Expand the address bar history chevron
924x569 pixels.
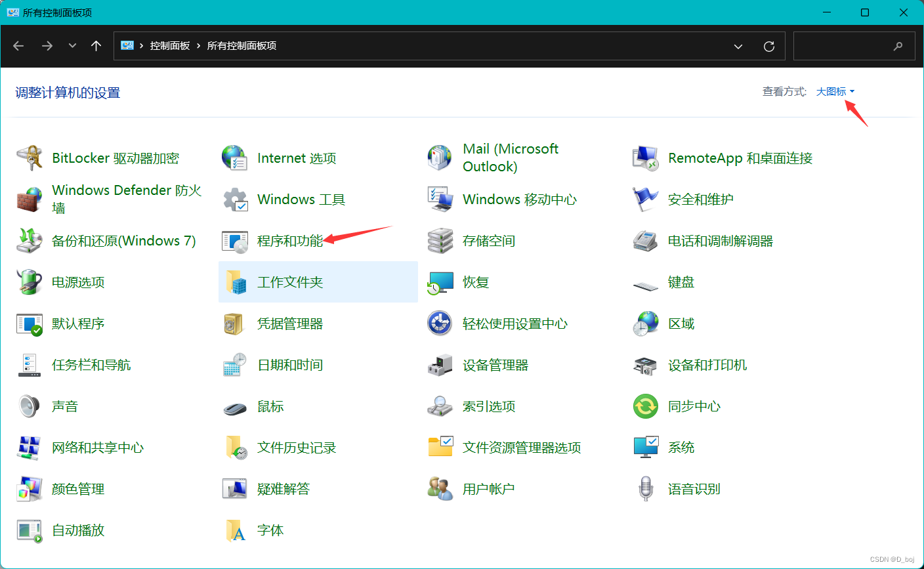pyautogui.click(x=738, y=46)
